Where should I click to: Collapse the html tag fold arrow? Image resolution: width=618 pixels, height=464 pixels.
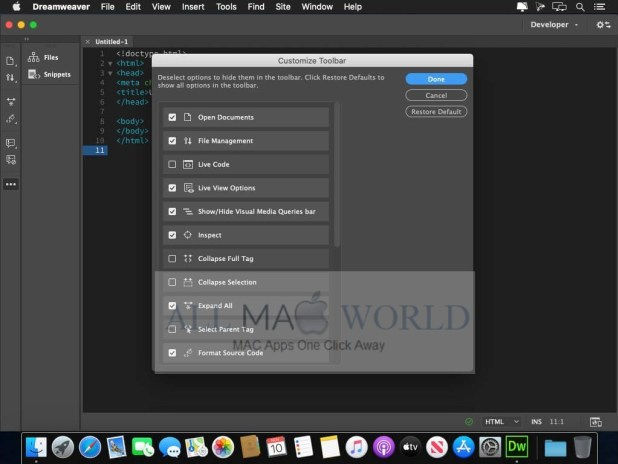pos(110,63)
